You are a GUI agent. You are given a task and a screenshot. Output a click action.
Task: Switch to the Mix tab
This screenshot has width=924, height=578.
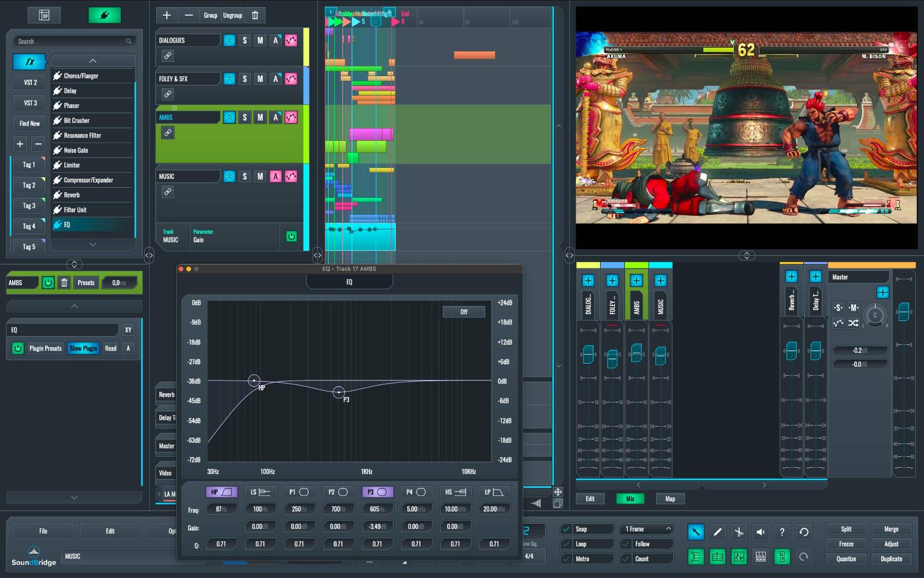[x=630, y=499]
